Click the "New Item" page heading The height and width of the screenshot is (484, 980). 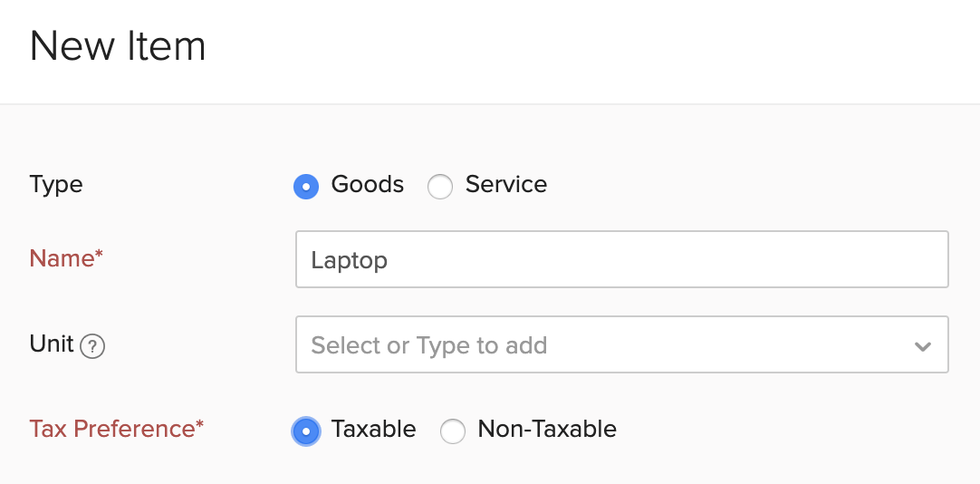pyautogui.click(x=118, y=46)
